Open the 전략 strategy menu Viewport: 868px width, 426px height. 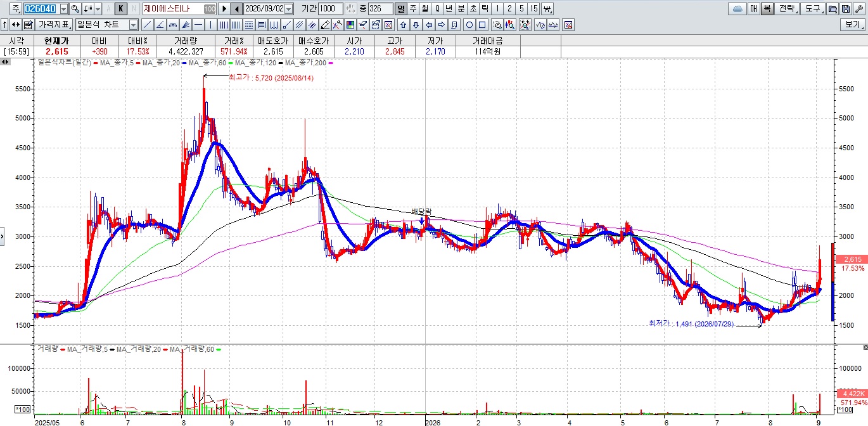(x=787, y=9)
